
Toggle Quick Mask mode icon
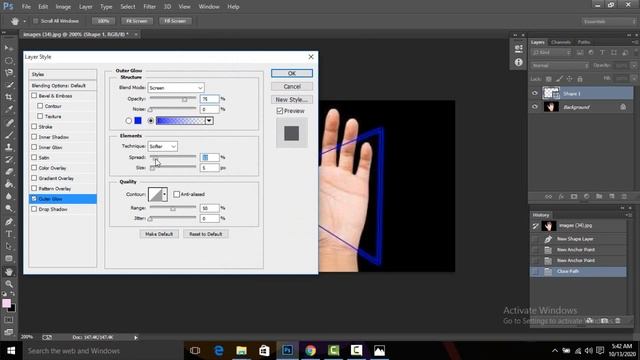[9, 320]
